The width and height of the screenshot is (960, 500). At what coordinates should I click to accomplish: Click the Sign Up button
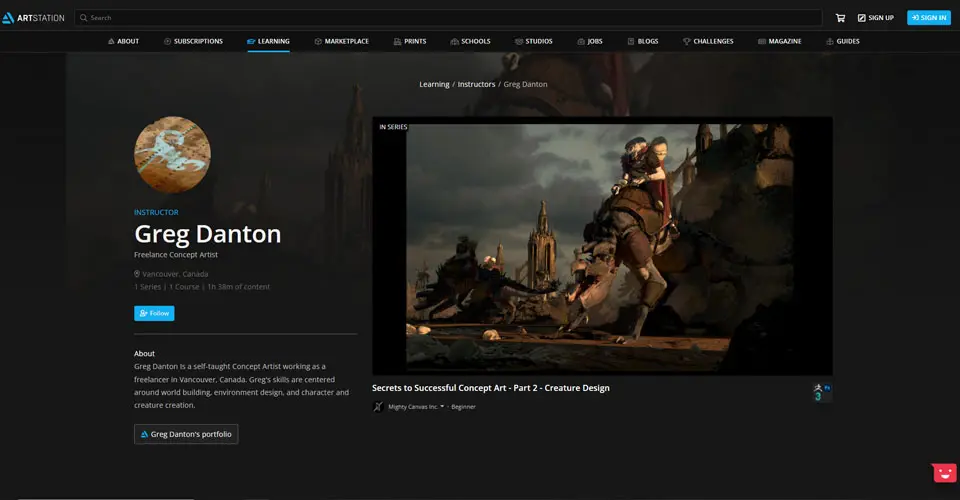876,18
